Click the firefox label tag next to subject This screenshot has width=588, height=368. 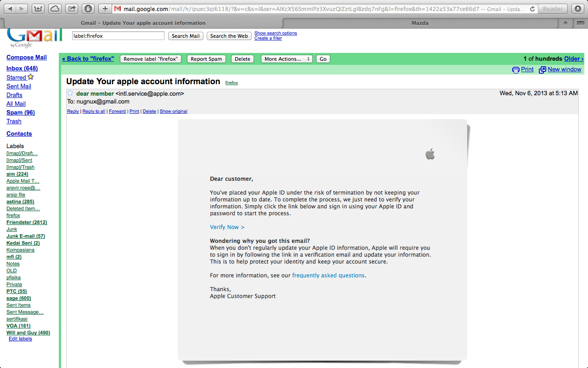(232, 83)
